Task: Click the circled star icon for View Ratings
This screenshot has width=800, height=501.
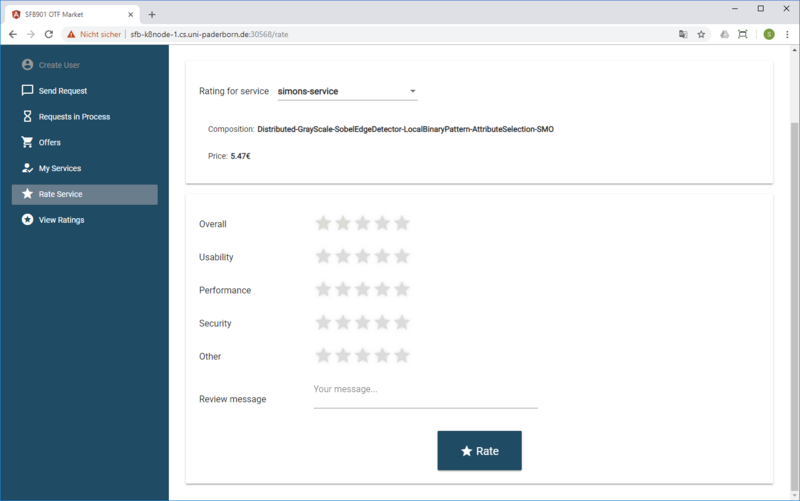Action: [x=28, y=219]
